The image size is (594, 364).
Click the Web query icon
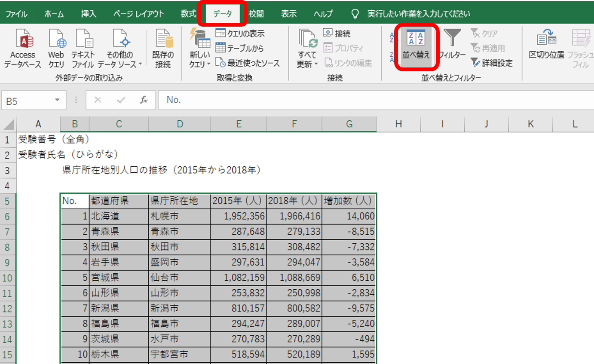pos(56,49)
